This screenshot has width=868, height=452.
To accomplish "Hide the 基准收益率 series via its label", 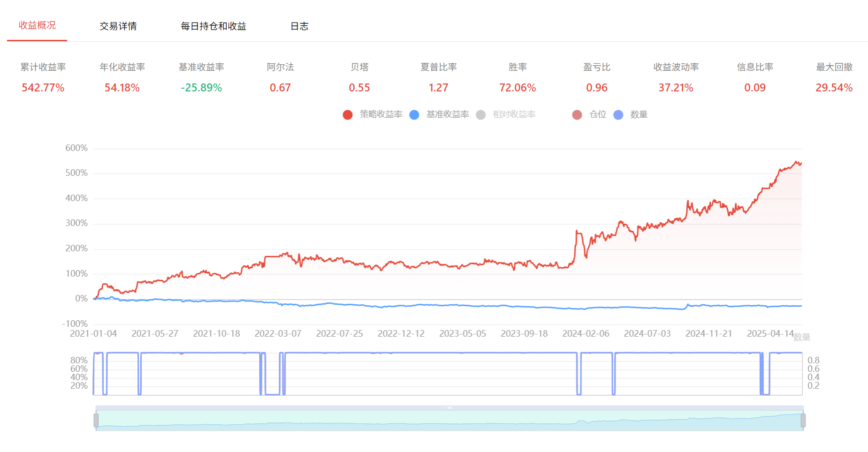I will pyautogui.click(x=447, y=114).
